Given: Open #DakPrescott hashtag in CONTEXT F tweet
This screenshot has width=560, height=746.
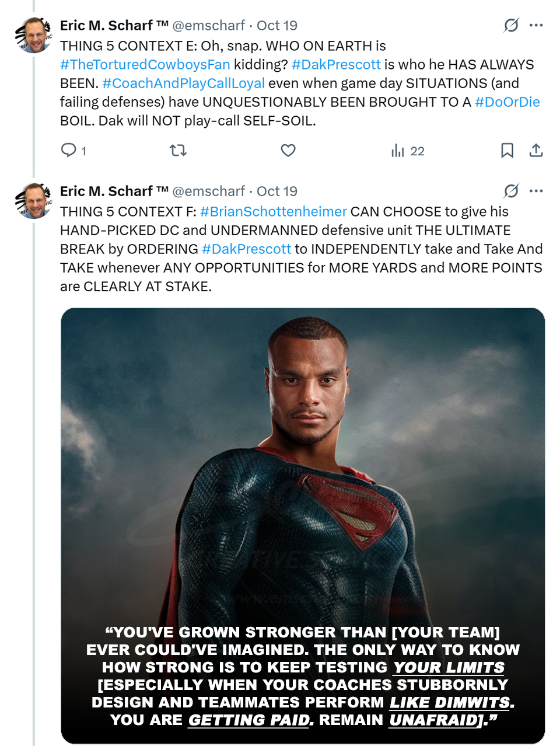Looking at the screenshot, I should 246,249.
